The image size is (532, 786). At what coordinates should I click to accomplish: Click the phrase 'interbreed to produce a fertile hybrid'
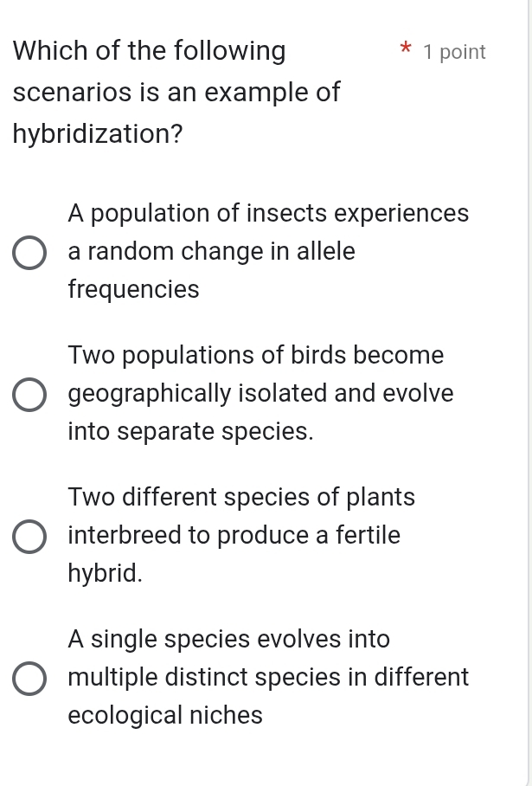click(234, 535)
